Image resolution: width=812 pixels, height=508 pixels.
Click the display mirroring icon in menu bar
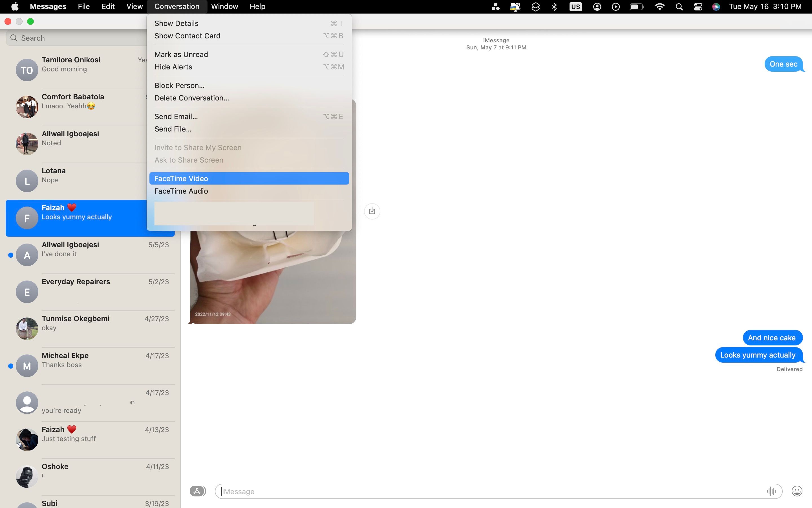pos(515,6)
